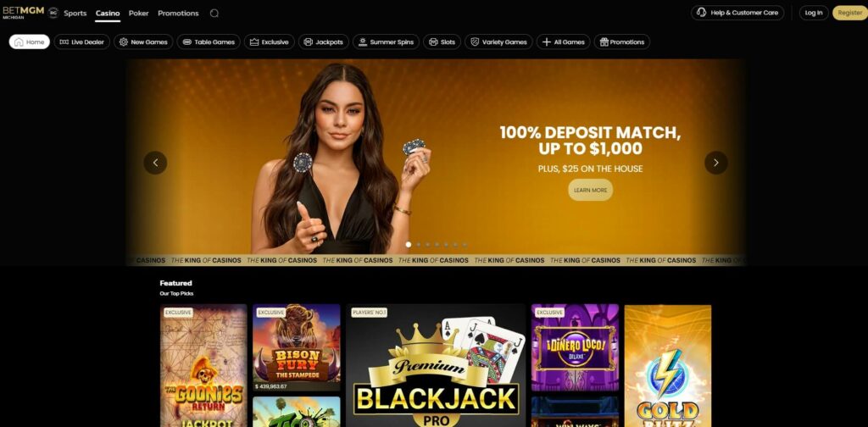Switch to the Poker tab
The height and width of the screenshot is (427, 868).
138,14
